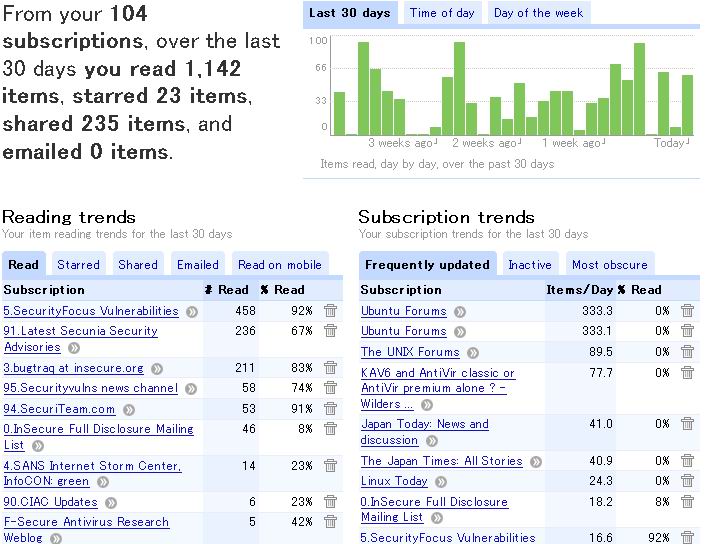Open the 95.Securityvulns news channel link
This screenshot has width=714, height=544.
click(x=91, y=388)
